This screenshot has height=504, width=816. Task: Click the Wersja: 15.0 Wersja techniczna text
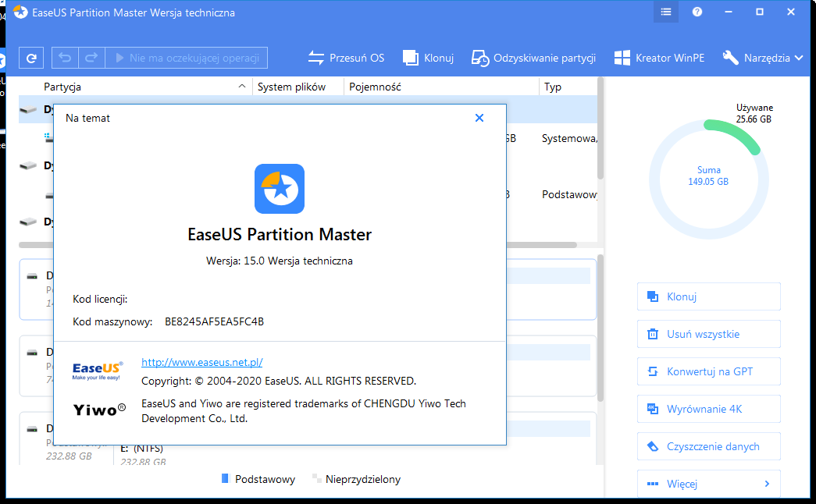tap(280, 261)
